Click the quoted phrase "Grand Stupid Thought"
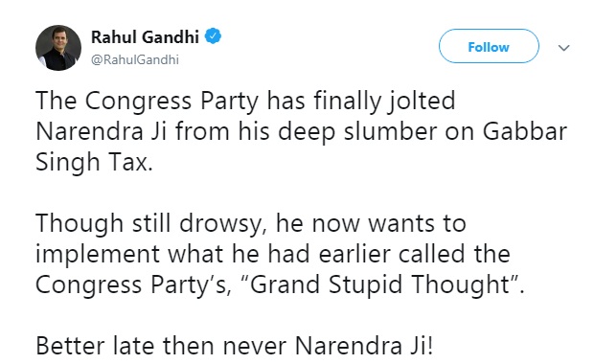The height and width of the screenshot is (364, 594). [x=384, y=284]
